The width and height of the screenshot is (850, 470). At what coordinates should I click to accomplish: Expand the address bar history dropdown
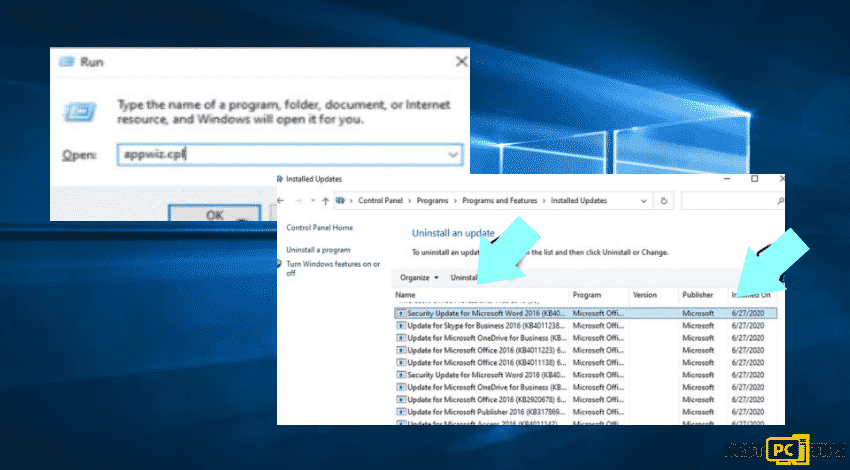pyautogui.click(x=643, y=201)
